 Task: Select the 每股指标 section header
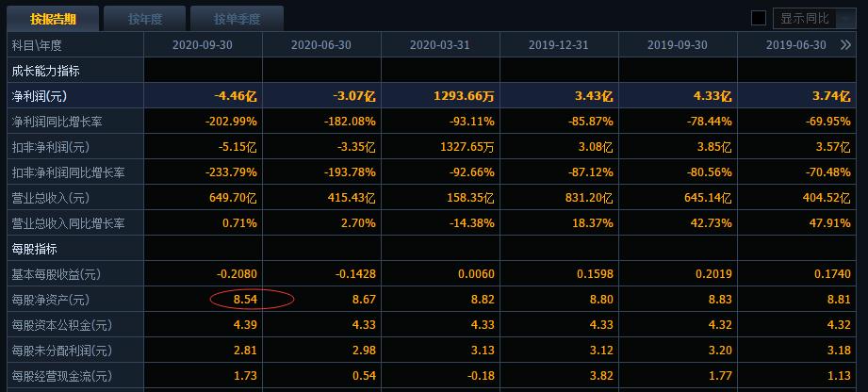tap(34, 249)
